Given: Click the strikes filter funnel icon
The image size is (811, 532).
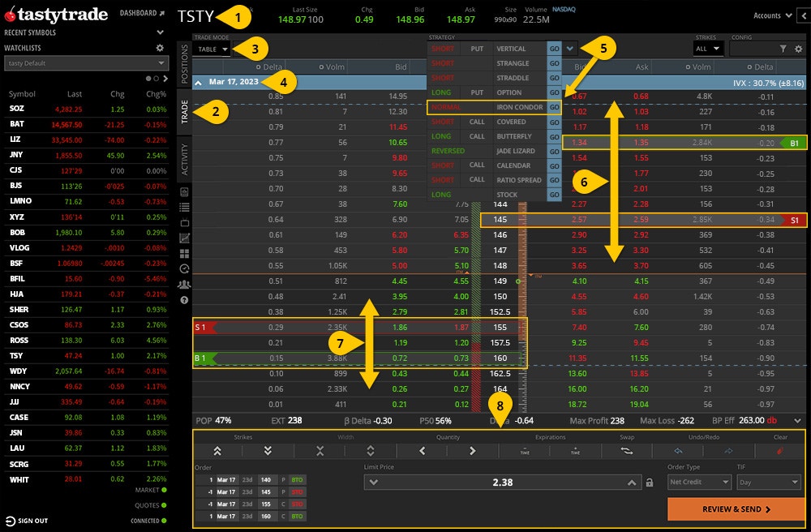Looking at the screenshot, I should (x=783, y=49).
